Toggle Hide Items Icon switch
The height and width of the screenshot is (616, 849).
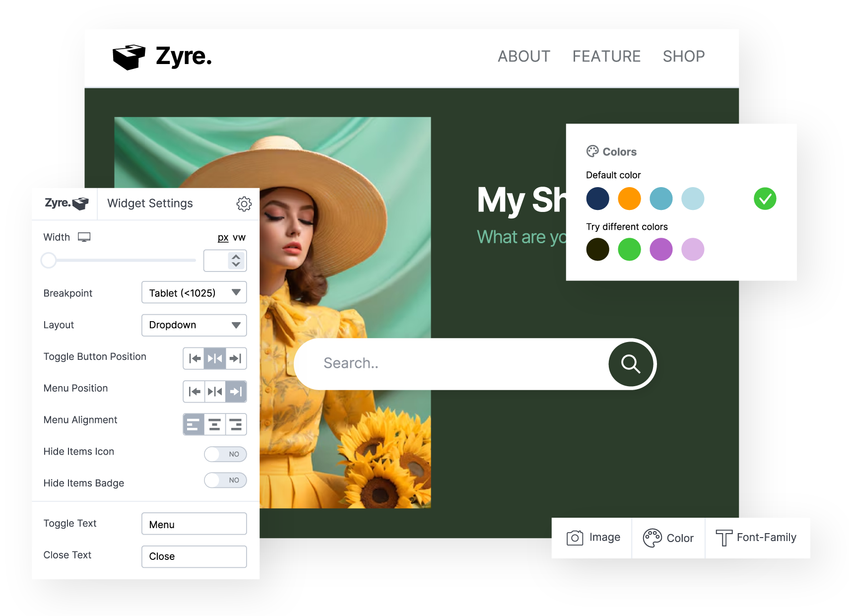[x=225, y=454]
